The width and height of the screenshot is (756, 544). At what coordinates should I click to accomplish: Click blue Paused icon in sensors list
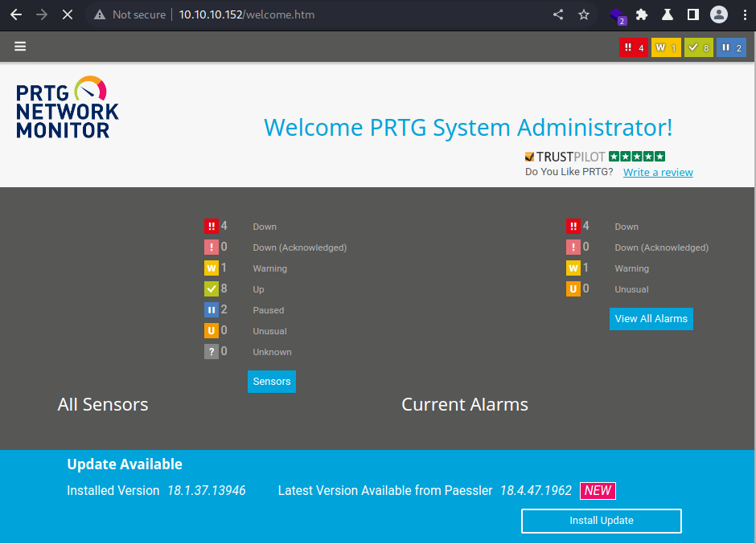tap(212, 310)
